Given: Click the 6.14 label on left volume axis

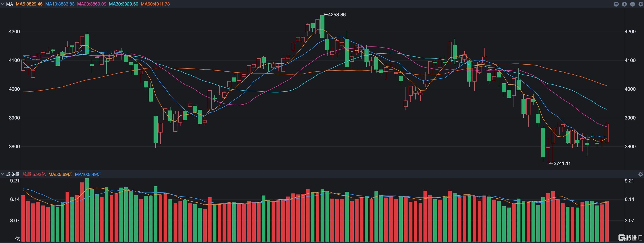Looking at the screenshot, I should pyautogui.click(x=14, y=199).
